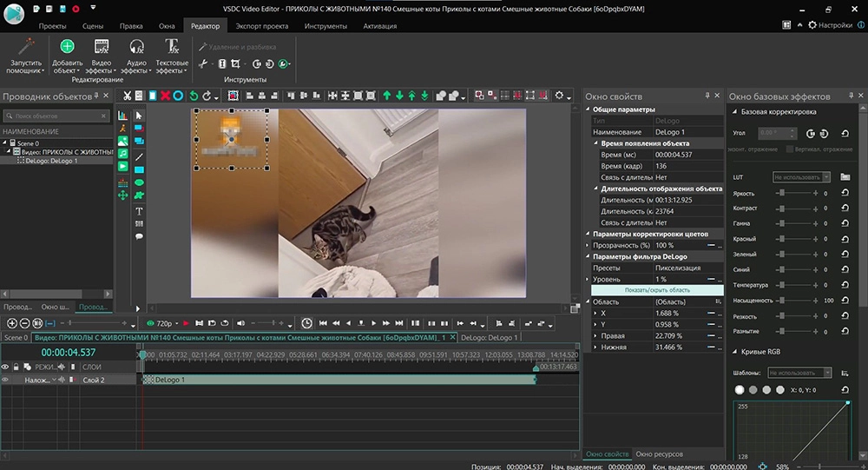Click the green undo arrow icon
The image size is (868, 470).
[x=194, y=96]
